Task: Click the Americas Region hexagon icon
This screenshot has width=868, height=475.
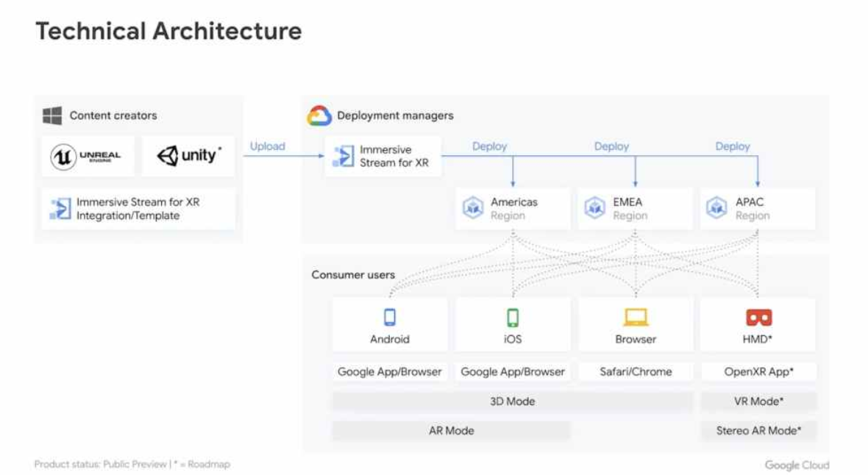Action: pyautogui.click(x=472, y=209)
